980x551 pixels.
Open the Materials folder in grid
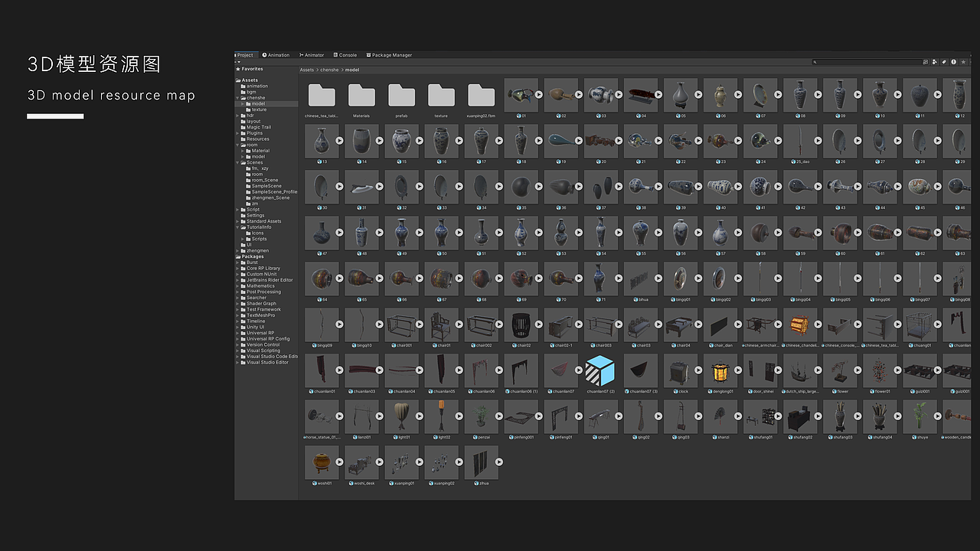pyautogui.click(x=361, y=96)
